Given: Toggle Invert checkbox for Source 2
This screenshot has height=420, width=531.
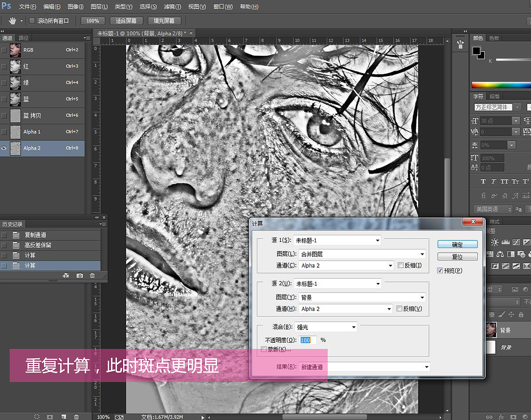Looking at the screenshot, I should tap(399, 308).
